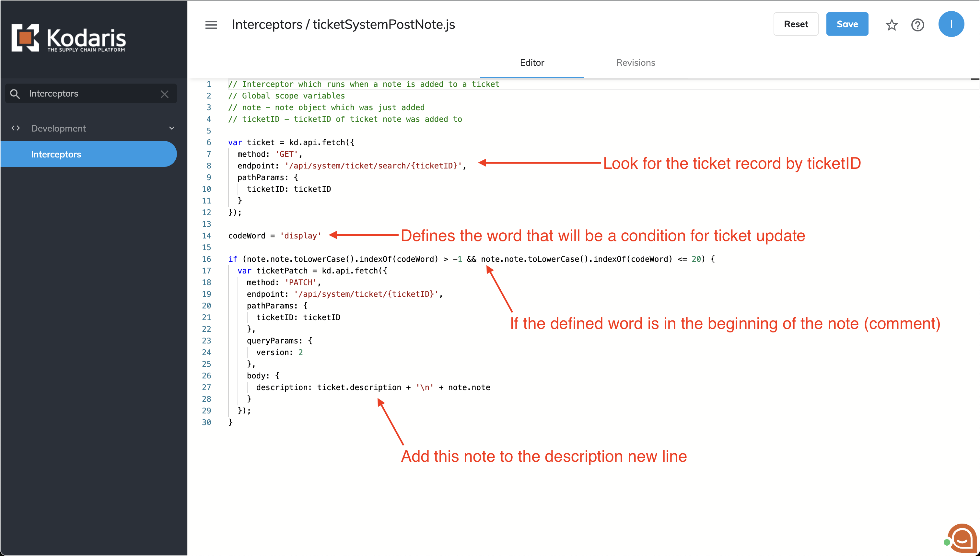Save the interceptor script
The width and height of the screenshot is (980, 556).
(x=847, y=24)
